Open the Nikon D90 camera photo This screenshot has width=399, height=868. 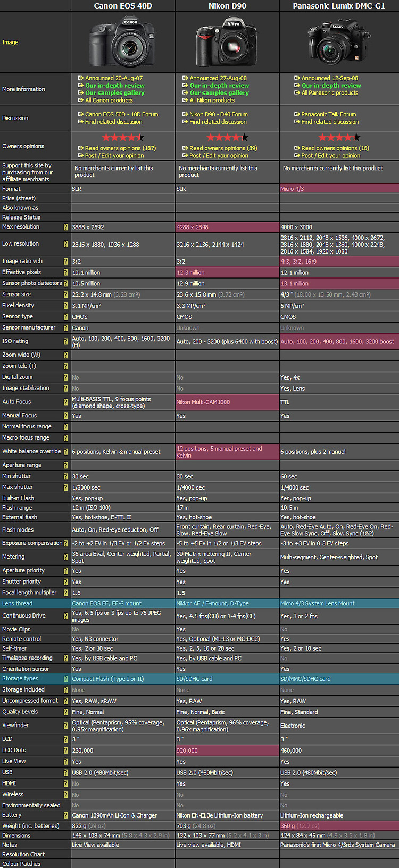click(227, 43)
